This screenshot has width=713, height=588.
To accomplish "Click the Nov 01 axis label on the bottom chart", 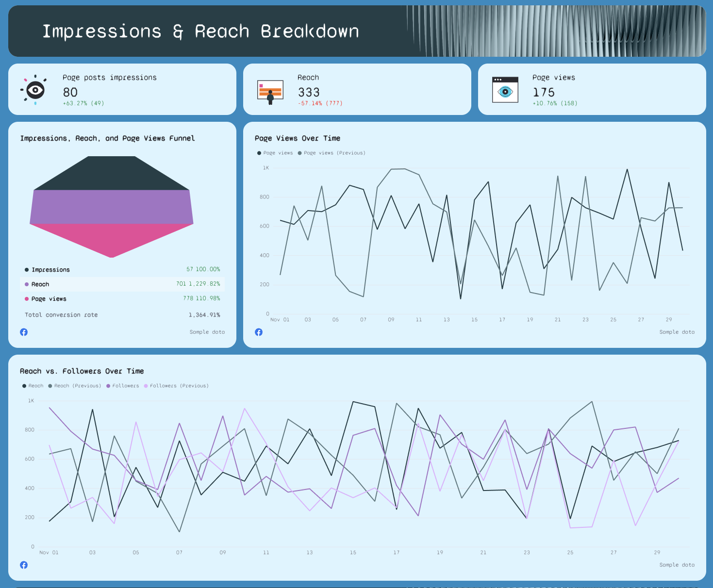I will tap(49, 552).
